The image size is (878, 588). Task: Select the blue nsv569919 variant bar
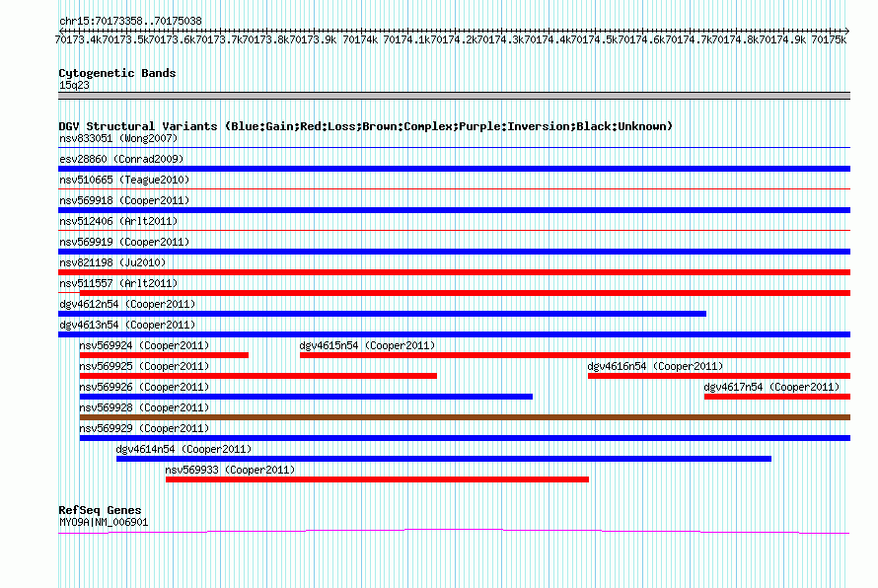click(454, 252)
